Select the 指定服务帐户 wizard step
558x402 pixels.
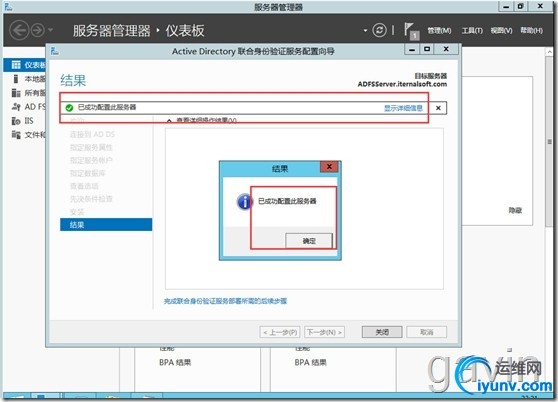[91, 160]
